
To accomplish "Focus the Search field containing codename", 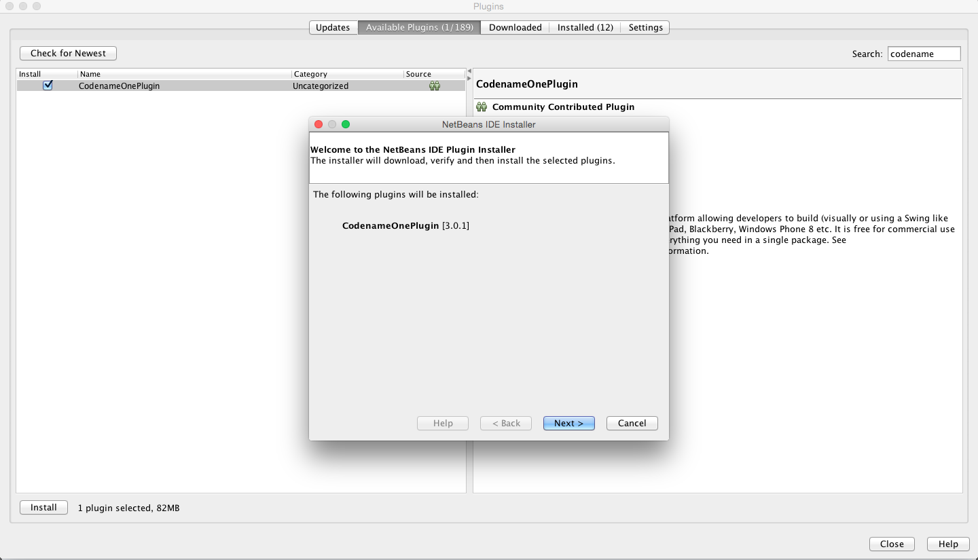I will click(924, 54).
